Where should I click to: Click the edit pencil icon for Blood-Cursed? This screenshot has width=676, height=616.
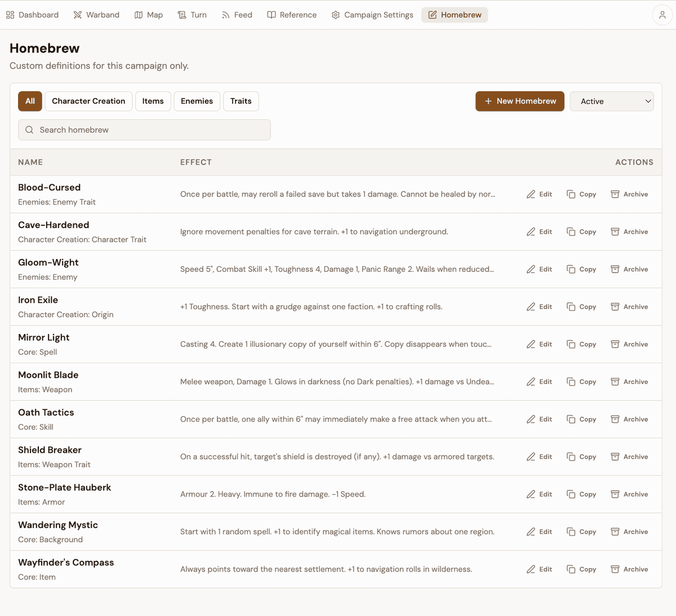pyautogui.click(x=531, y=194)
